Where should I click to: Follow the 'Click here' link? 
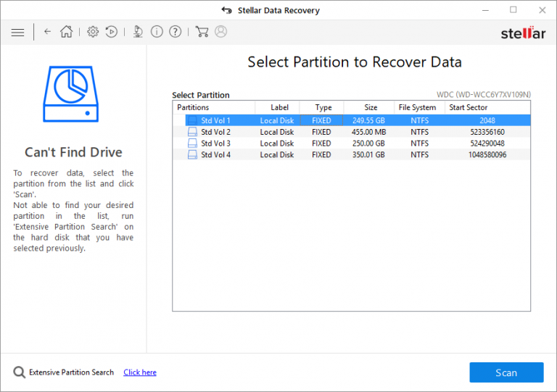click(140, 372)
